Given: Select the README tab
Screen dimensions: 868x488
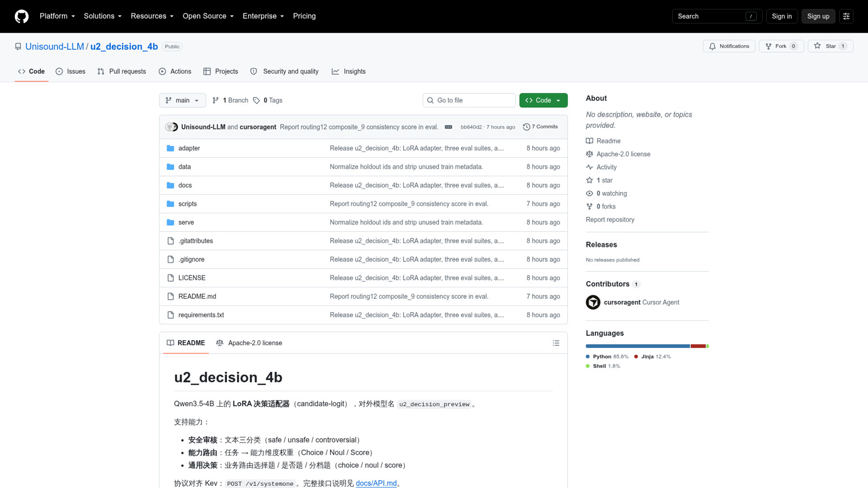Looking at the screenshot, I should pyautogui.click(x=186, y=343).
